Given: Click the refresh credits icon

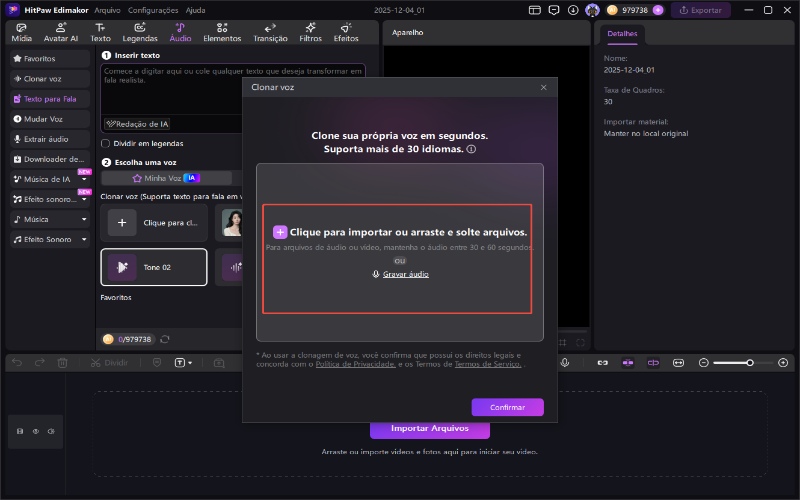Looking at the screenshot, I should point(165,339).
